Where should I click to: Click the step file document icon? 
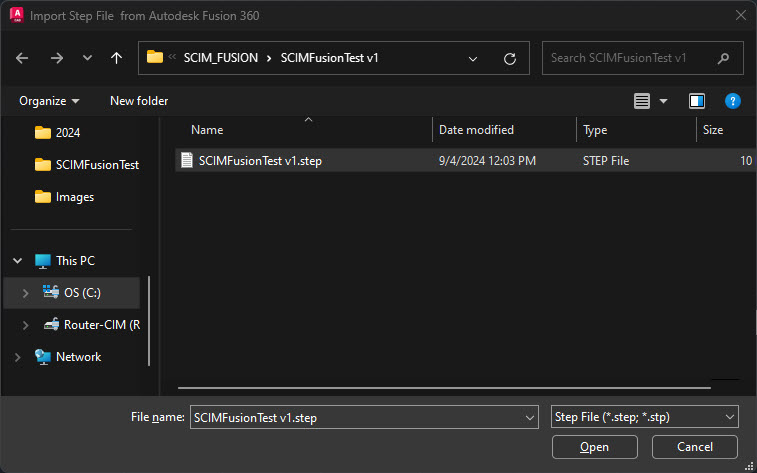187,160
